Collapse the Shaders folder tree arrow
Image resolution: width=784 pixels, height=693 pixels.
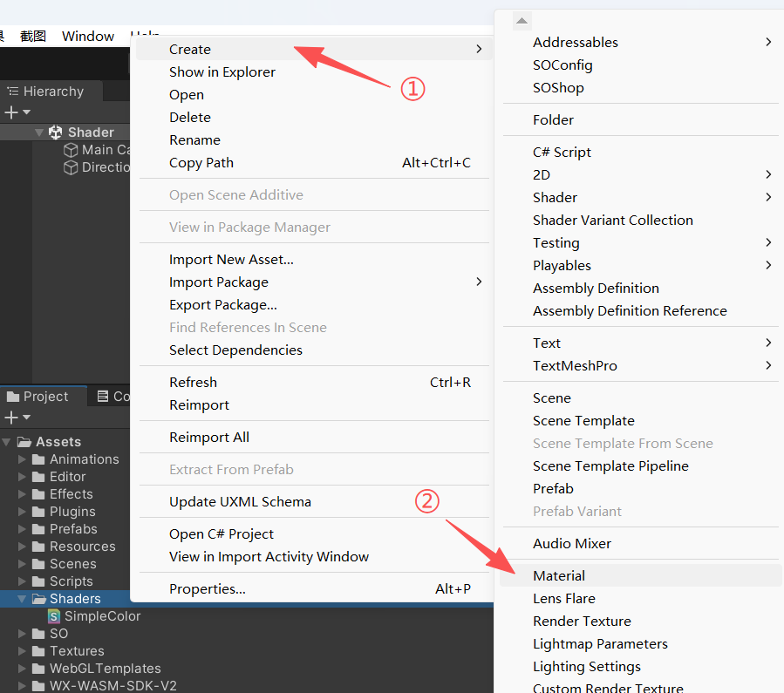[23, 599]
